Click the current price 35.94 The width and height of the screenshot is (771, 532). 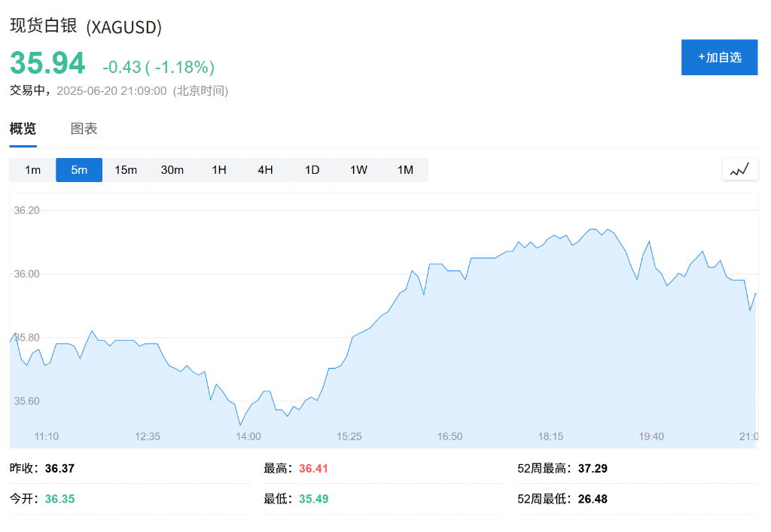coord(47,63)
